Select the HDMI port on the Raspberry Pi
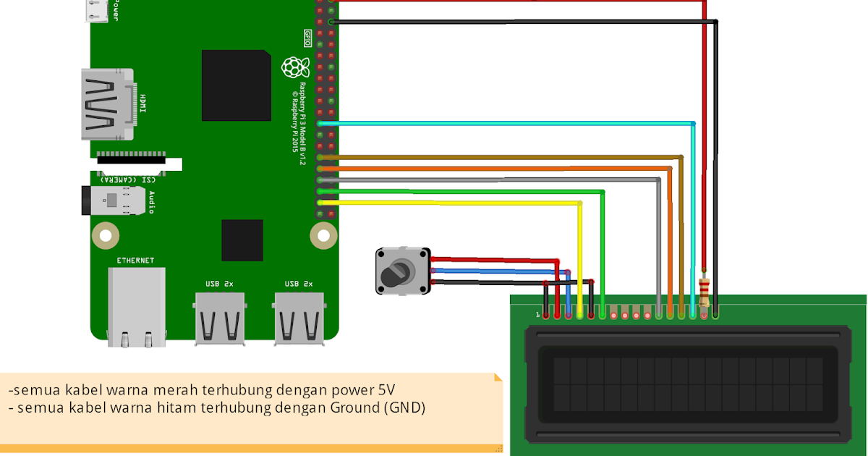This screenshot has width=868, height=456. click(x=107, y=105)
